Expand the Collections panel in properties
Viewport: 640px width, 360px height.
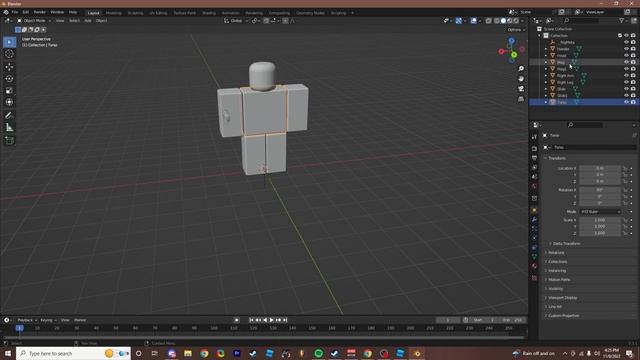tap(557, 262)
